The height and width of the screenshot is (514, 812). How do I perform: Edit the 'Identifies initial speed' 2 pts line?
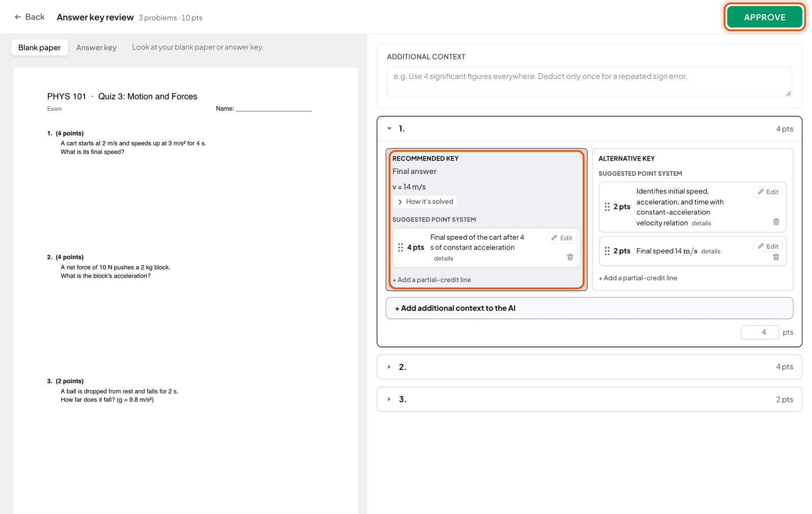(768, 192)
